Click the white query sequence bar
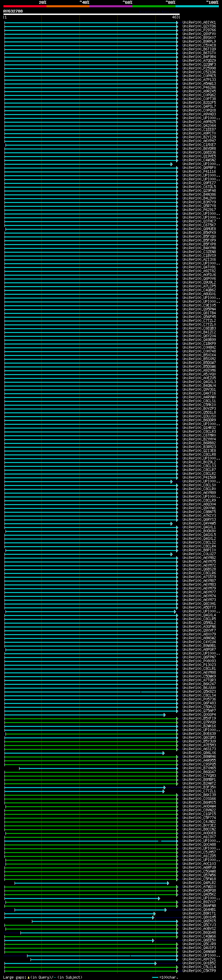 (92, 15)
